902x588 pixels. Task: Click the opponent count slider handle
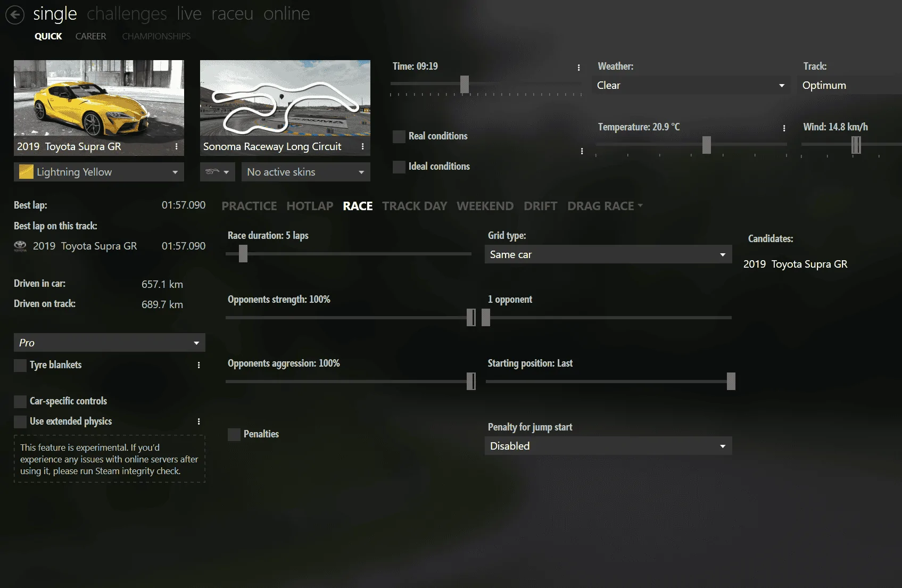pyautogui.click(x=486, y=318)
